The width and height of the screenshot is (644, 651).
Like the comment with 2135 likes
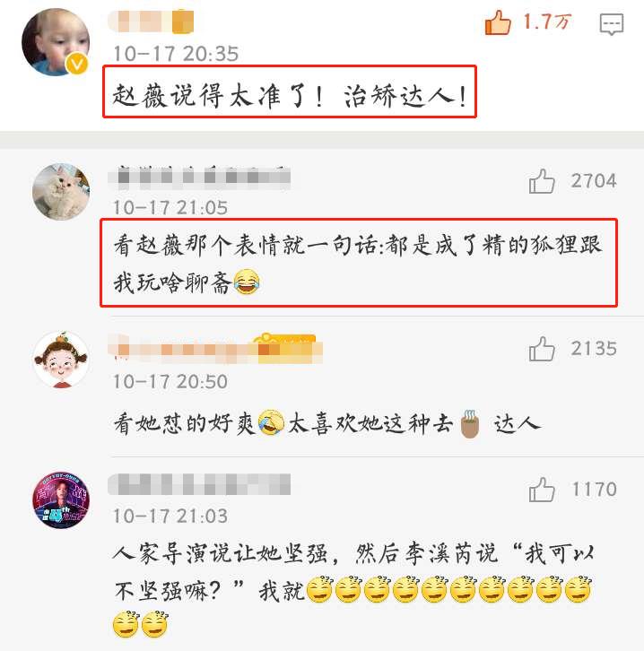point(542,349)
